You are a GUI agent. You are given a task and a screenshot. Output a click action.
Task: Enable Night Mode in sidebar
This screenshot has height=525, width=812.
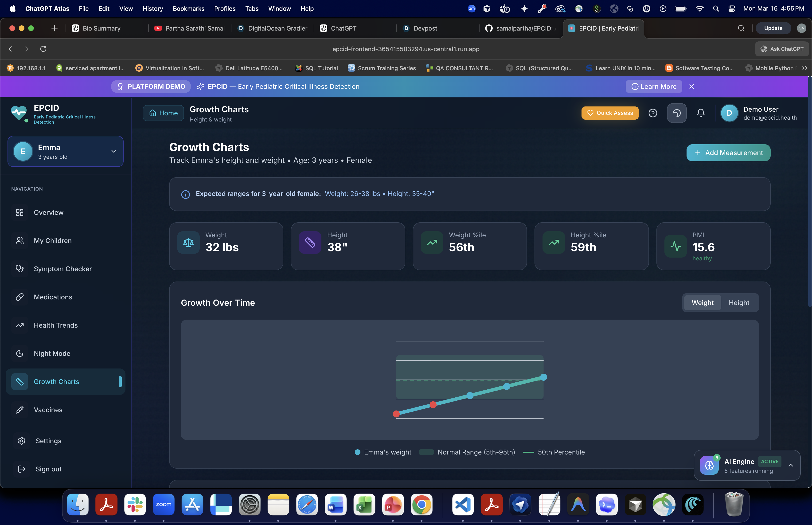tap(52, 353)
